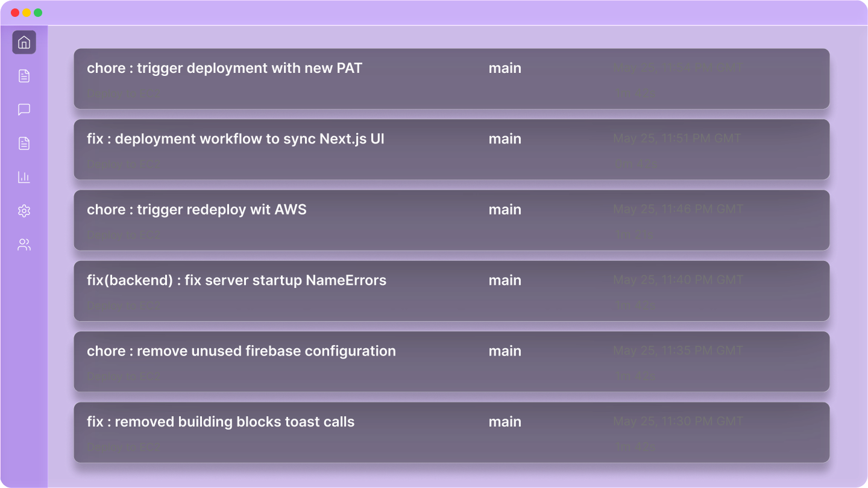The height and width of the screenshot is (488, 868).
Task: Click the 'May 25, 11:46 PM GMT' timestamp
Action: click(678, 209)
